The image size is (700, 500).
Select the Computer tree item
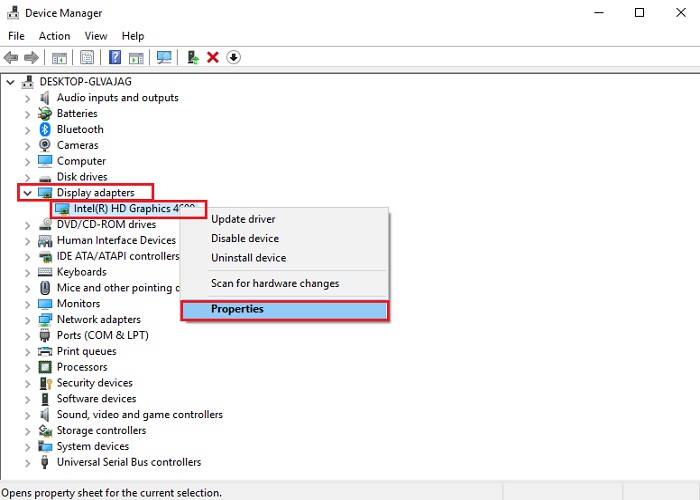(x=81, y=161)
